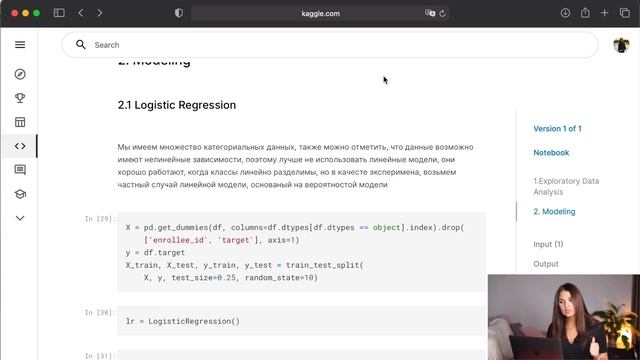The width and height of the screenshot is (640, 360).
Task: Open the Kaggle hamburger menu
Action: tap(20, 44)
